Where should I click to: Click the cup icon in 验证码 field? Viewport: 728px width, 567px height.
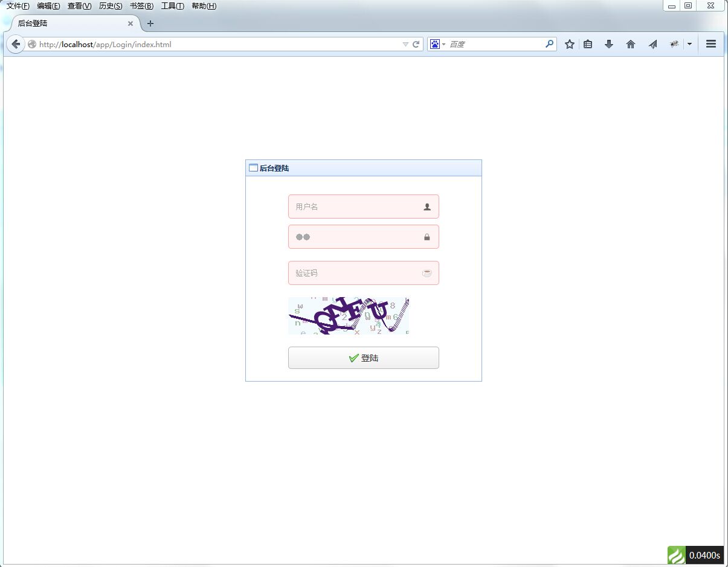[427, 273]
